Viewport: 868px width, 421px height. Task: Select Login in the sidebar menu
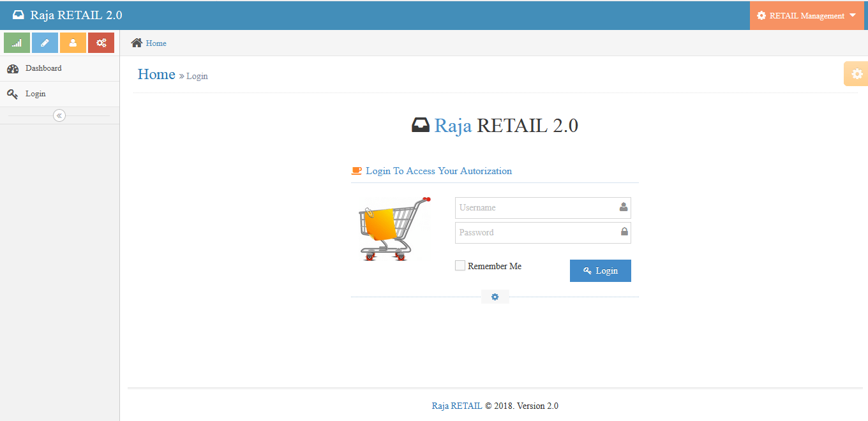tap(35, 93)
